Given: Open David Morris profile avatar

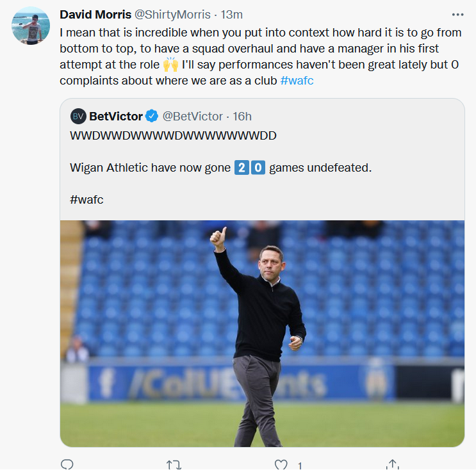Looking at the screenshot, I should (31, 26).
